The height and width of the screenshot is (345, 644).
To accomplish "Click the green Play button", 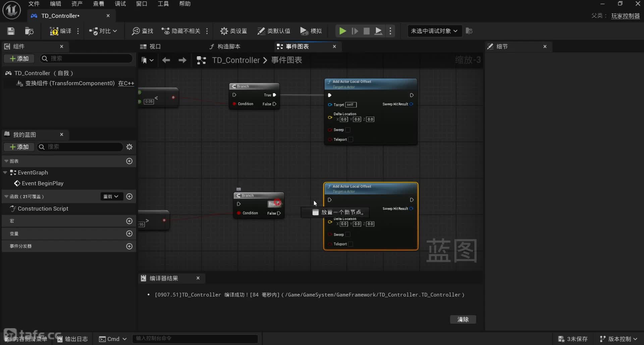I will pyautogui.click(x=342, y=31).
